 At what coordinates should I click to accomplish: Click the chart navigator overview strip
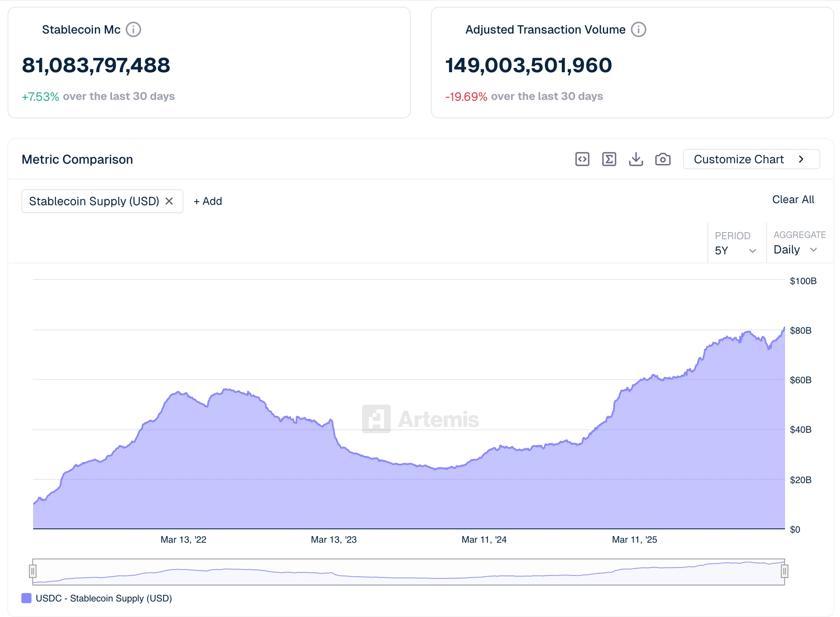tap(408, 572)
